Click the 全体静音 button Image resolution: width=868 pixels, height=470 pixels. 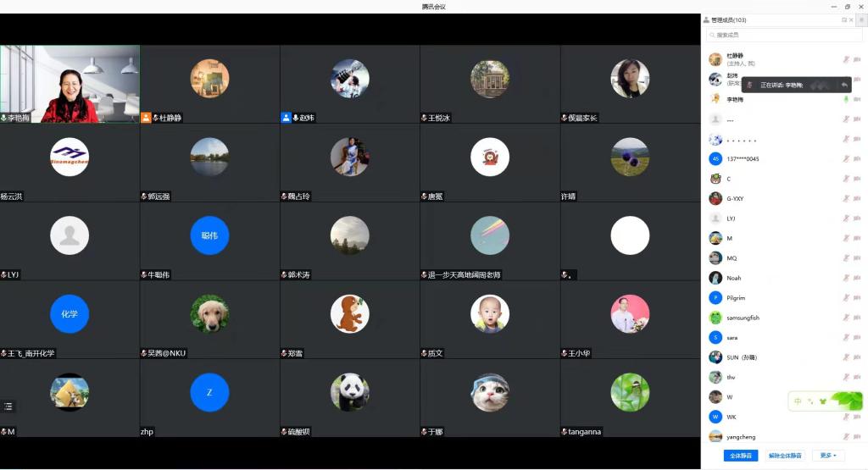[741, 456]
